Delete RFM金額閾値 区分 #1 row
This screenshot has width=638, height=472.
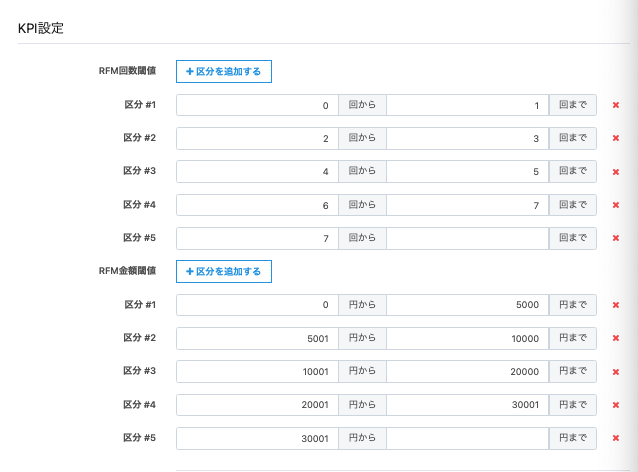616,305
